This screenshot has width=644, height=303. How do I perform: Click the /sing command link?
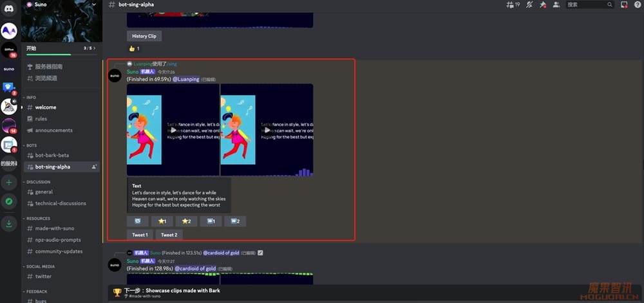click(172, 64)
